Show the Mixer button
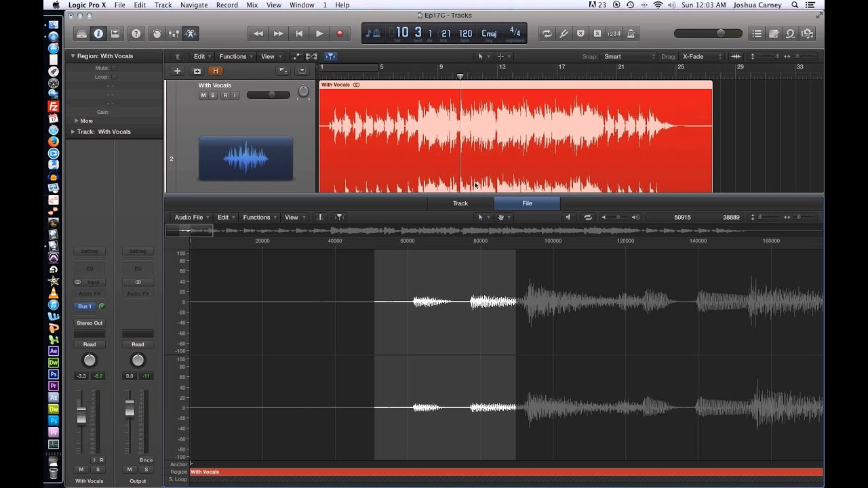 pos(174,33)
